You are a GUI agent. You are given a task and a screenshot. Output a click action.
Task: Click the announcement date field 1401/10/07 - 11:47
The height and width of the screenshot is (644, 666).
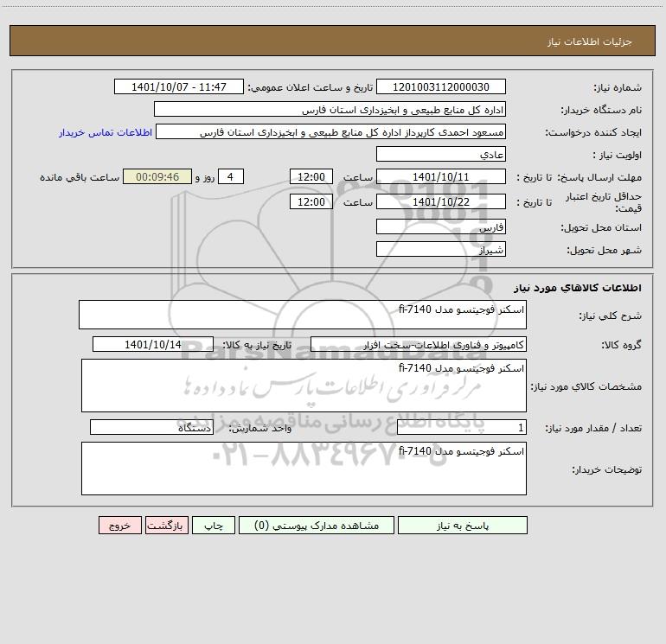click(x=179, y=87)
